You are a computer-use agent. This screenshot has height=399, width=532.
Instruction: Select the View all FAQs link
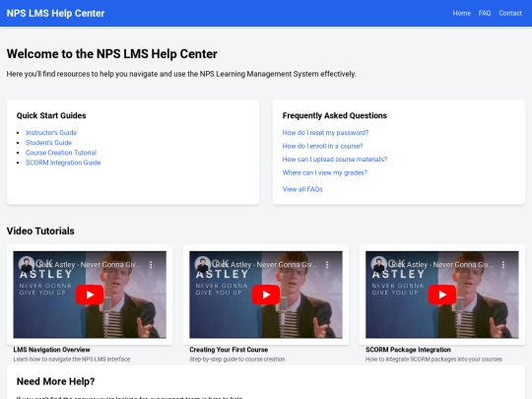click(302, 189)
